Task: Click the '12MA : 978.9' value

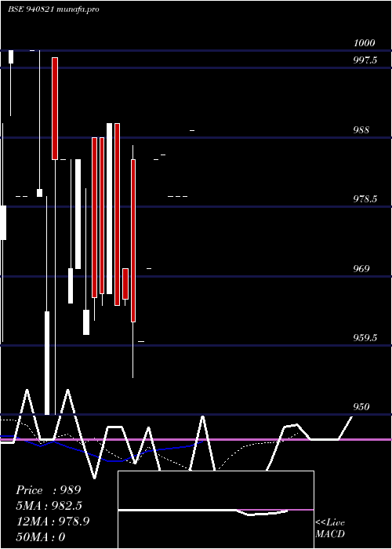Action: coord(53,522)
